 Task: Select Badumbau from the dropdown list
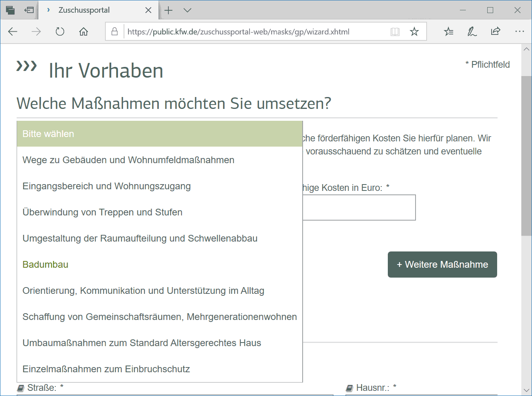click(x=46, y=265)
